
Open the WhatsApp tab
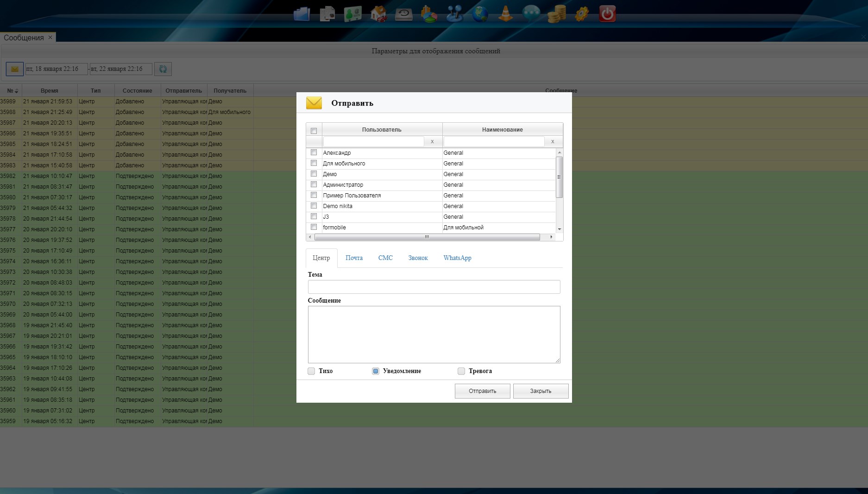(x=457, y=258)
